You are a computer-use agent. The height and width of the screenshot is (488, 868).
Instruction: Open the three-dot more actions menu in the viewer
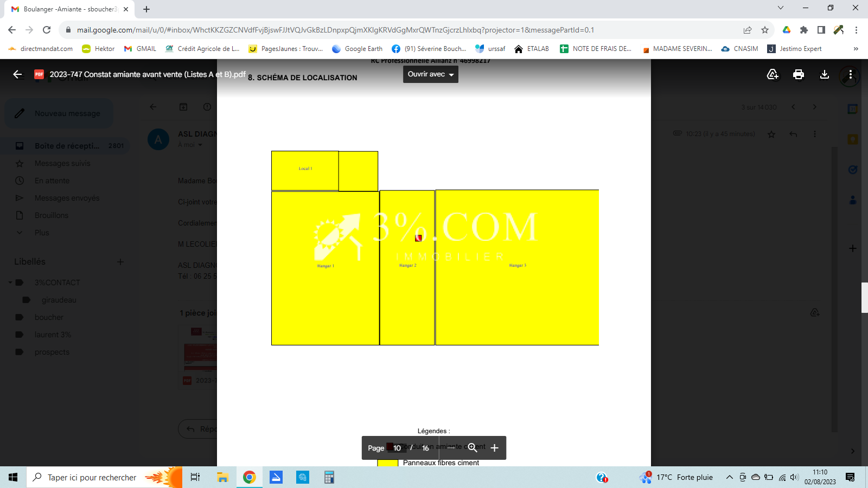(850, 74)
